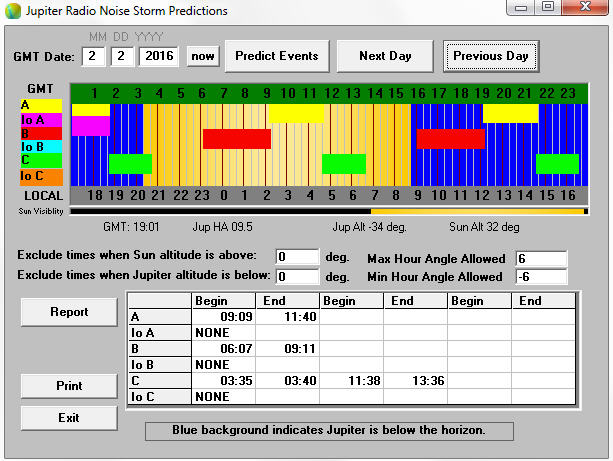
Task: Minimize the window
Action: (521, 7)
